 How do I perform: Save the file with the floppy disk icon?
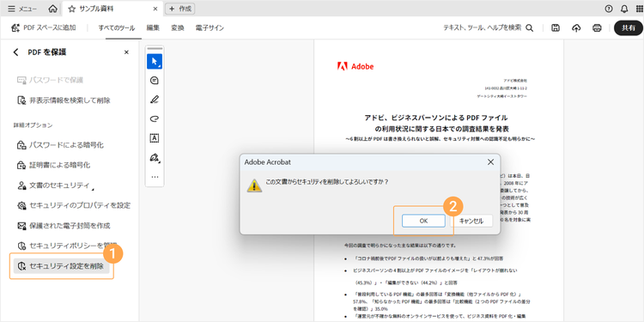pos(556,28)
